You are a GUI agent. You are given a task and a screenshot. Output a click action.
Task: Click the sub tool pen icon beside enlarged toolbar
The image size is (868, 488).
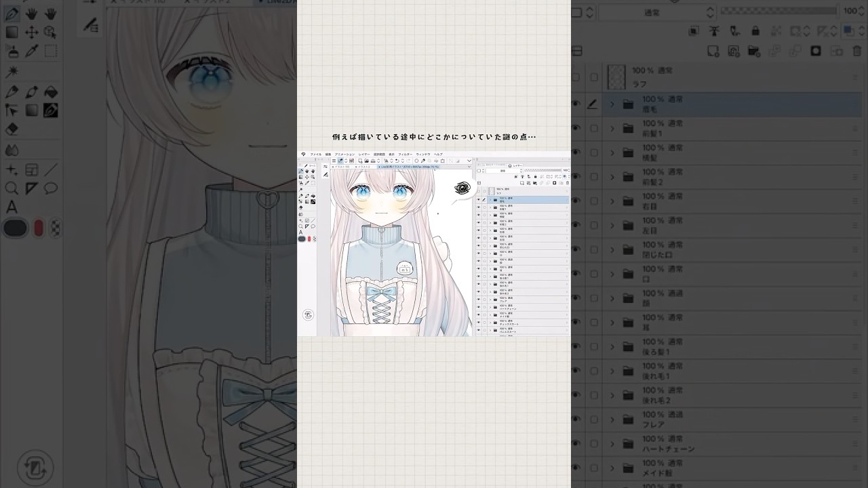(x=91, y=25)
